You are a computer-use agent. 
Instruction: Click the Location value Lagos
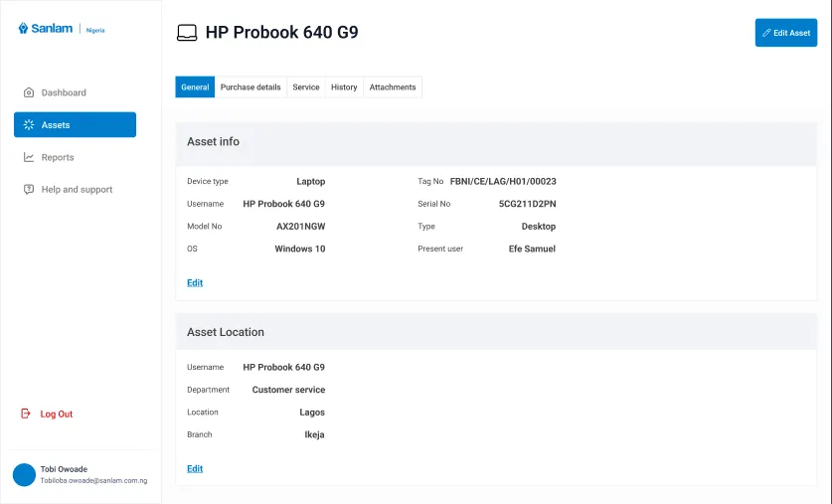click(x=312, y=413)
